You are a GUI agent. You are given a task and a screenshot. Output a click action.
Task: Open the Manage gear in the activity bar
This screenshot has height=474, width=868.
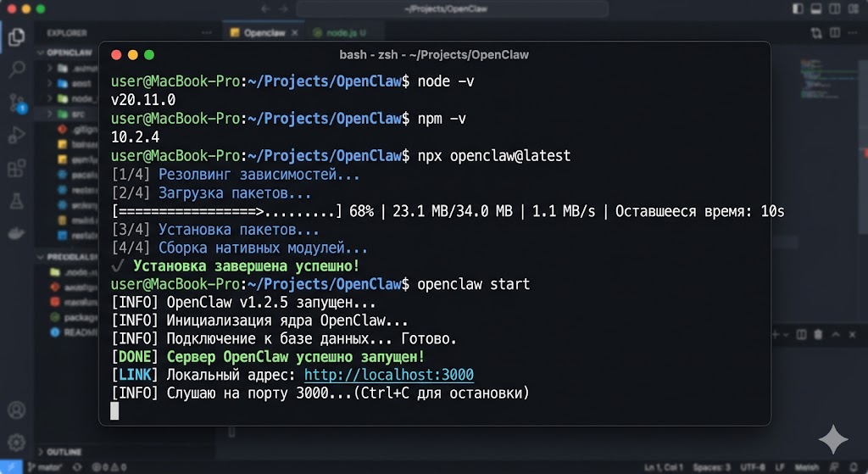17,443
